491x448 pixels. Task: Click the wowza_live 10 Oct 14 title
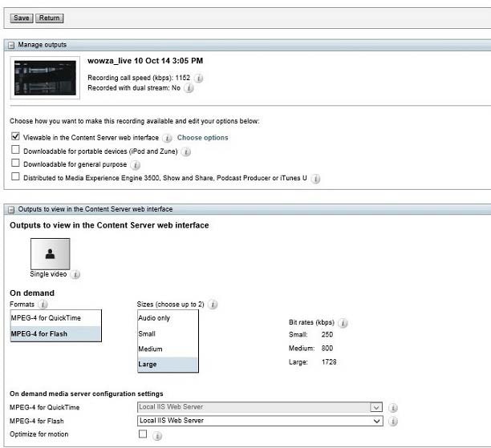click(145, 61)
